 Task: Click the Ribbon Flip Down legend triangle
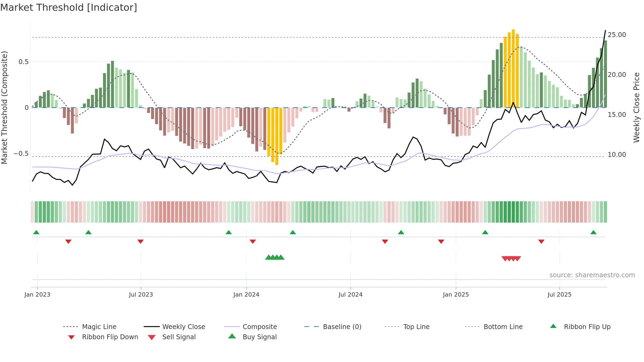tap(71, 337)
